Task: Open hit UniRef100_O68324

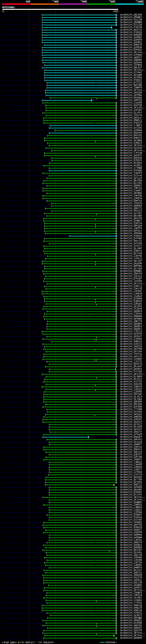Action: [x=131, y=347]
